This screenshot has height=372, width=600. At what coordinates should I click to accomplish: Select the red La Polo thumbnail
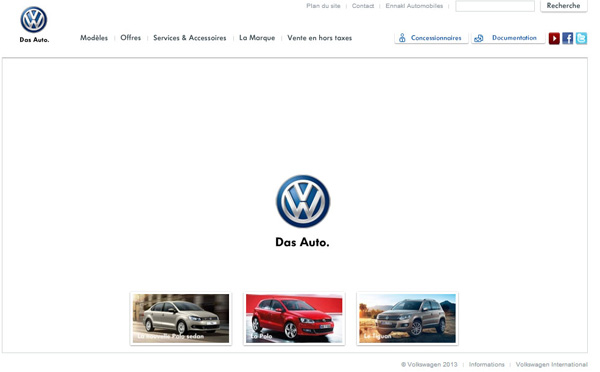294,318
